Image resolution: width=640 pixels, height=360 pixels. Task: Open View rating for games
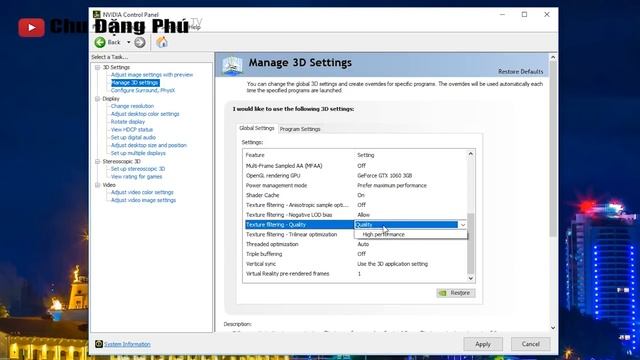click(136, 177)
